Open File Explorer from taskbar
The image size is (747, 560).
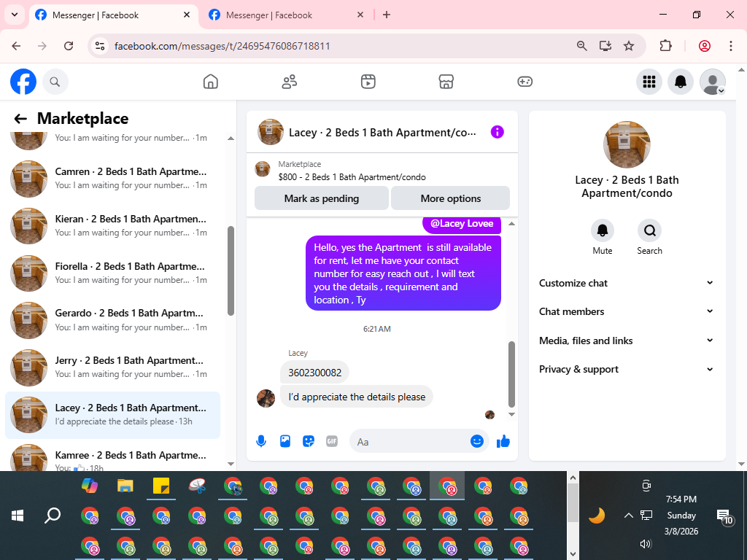pyautogui.click(x=125, y=486)
